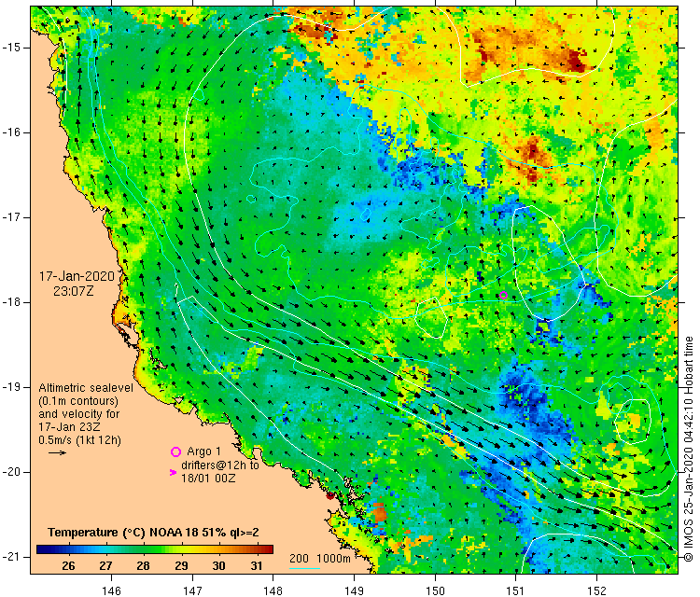Click the '146' longitude axis label

[111, 590]
